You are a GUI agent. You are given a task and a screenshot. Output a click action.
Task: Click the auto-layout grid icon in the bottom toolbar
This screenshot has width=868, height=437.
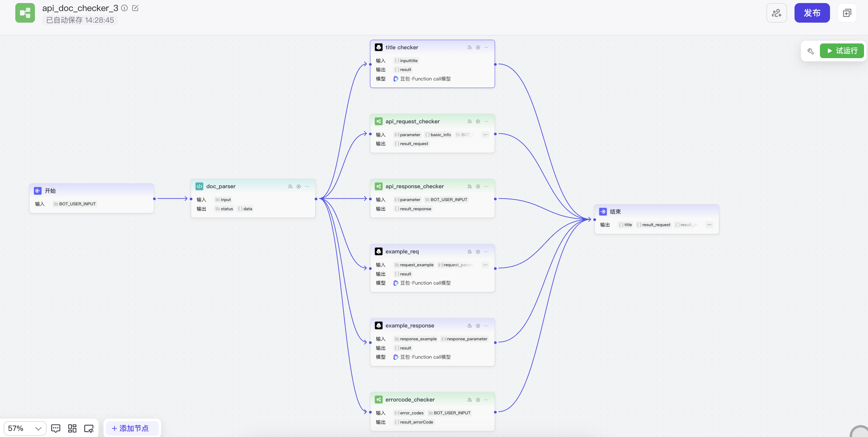click(72, 428)
